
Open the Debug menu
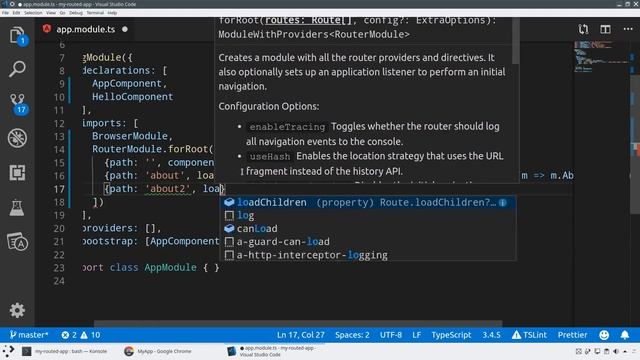[76, 13]
